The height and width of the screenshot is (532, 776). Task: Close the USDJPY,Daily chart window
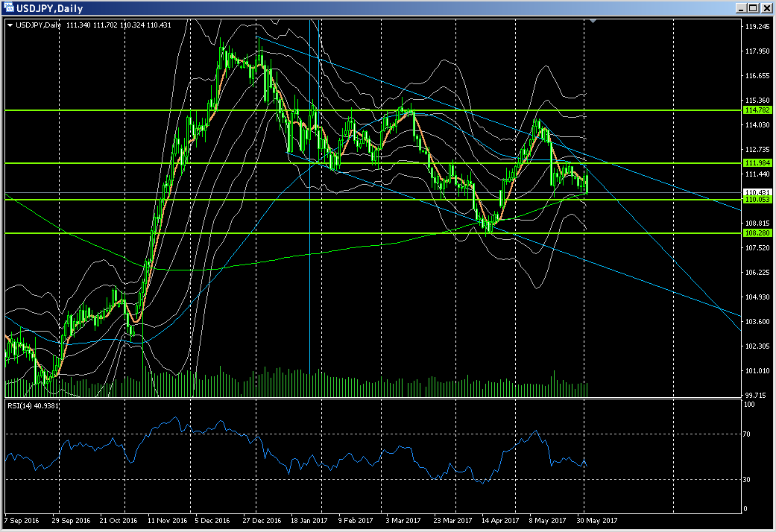point(766,8)
